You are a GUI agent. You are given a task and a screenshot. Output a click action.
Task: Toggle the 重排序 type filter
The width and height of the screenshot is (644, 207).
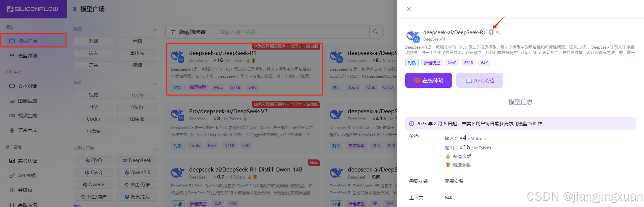137,53
